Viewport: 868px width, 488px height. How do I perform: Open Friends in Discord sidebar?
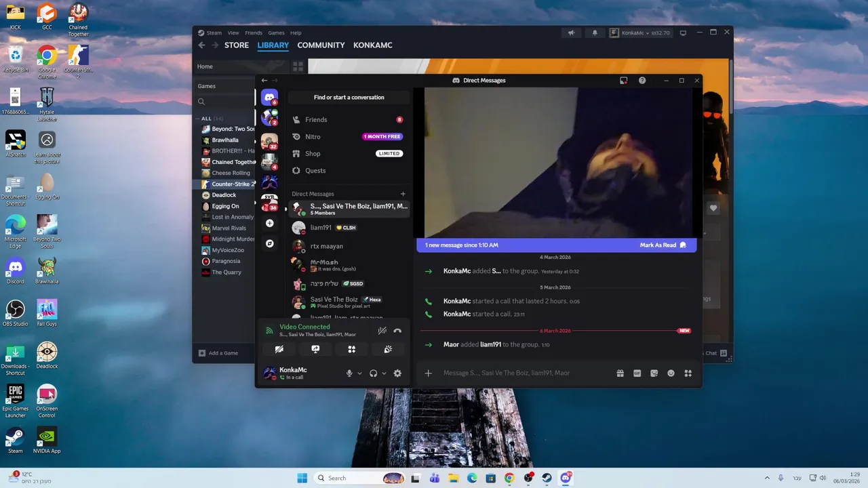point(349,119)
